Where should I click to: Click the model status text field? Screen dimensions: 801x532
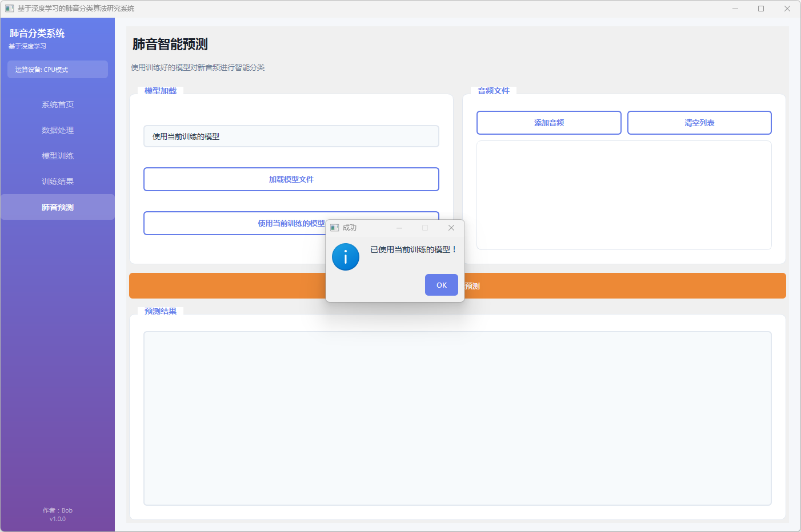(291, 136)
